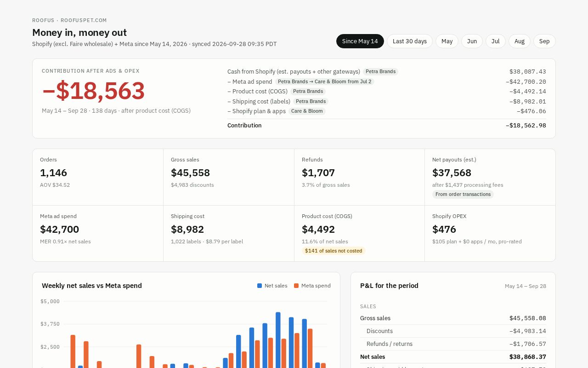The width and height of the screenshot is (588, 368).
Task: Click the 1,146 Orders value
Action: 54,173
